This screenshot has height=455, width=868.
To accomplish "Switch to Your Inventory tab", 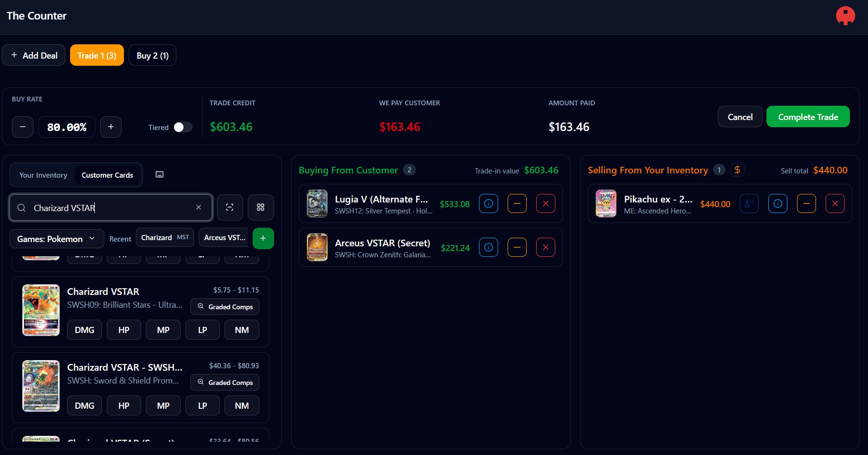I will pos(43,175).
